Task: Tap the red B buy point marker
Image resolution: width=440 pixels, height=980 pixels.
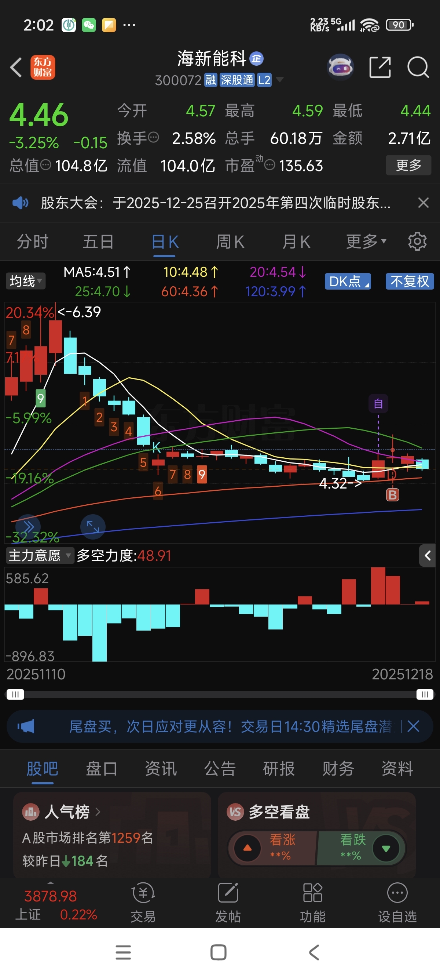Action: pyautogui.click(x=392, y=494)
